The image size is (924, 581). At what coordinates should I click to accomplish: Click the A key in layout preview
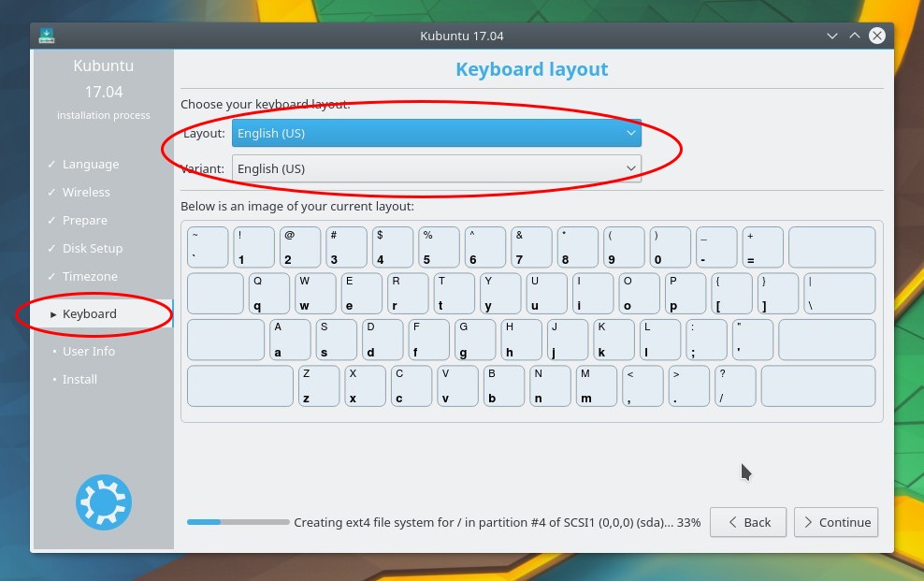(290, 340)
